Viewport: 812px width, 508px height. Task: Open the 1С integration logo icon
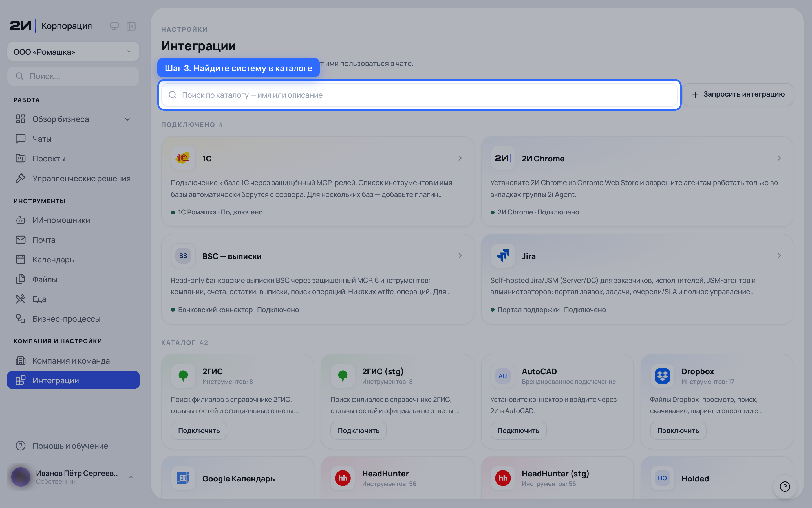pyautogui.click(x=183, y=158)
